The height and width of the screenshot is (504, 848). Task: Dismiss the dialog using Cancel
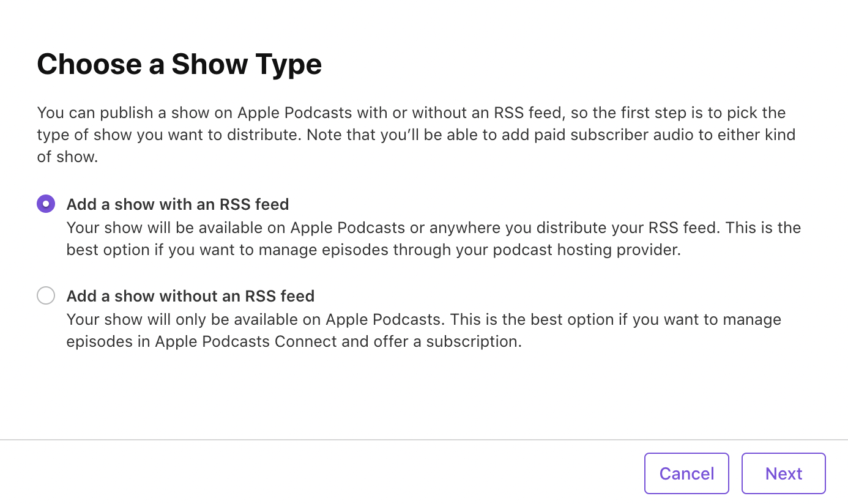tap(686, 473)
